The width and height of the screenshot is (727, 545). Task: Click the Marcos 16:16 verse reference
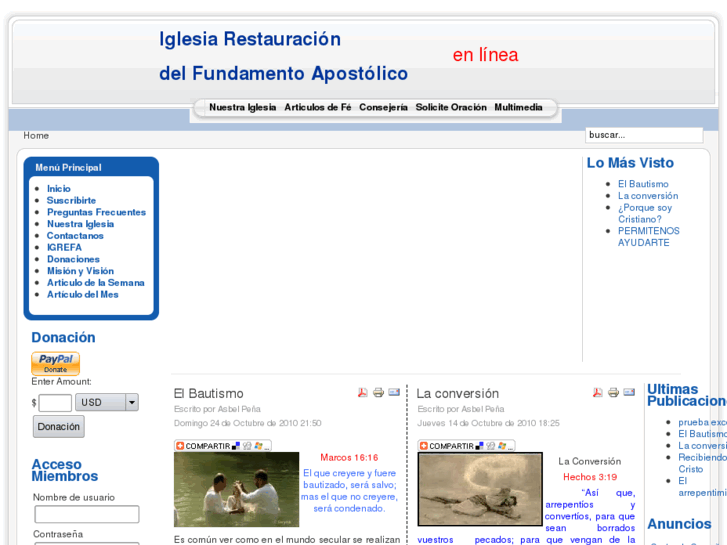click(x=349, y=457)
